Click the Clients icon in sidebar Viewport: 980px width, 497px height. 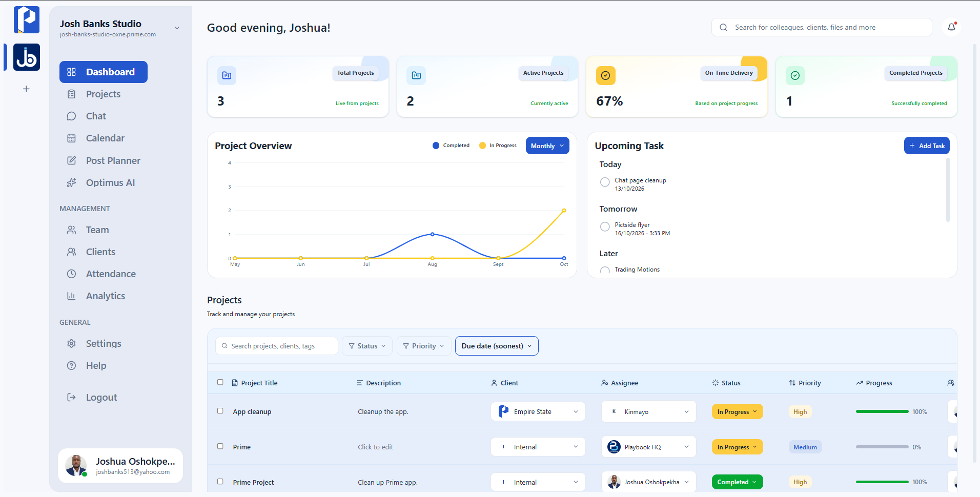pyautogui.click(x=72, y=252)
